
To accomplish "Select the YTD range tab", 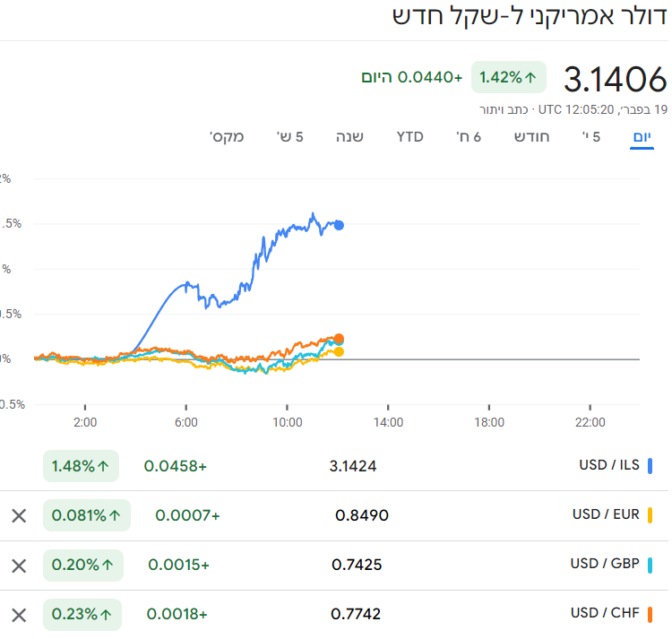I will click(x=410, y=137).
